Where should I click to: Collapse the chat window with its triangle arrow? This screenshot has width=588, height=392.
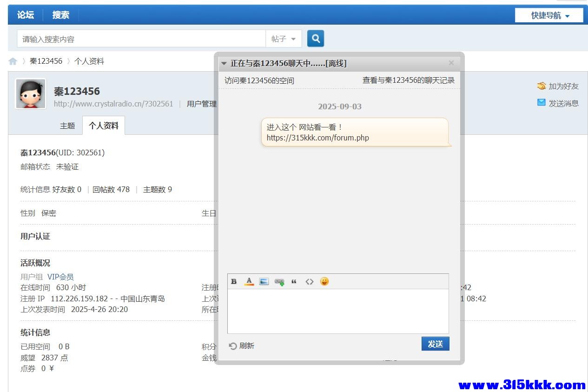[224, 63]
